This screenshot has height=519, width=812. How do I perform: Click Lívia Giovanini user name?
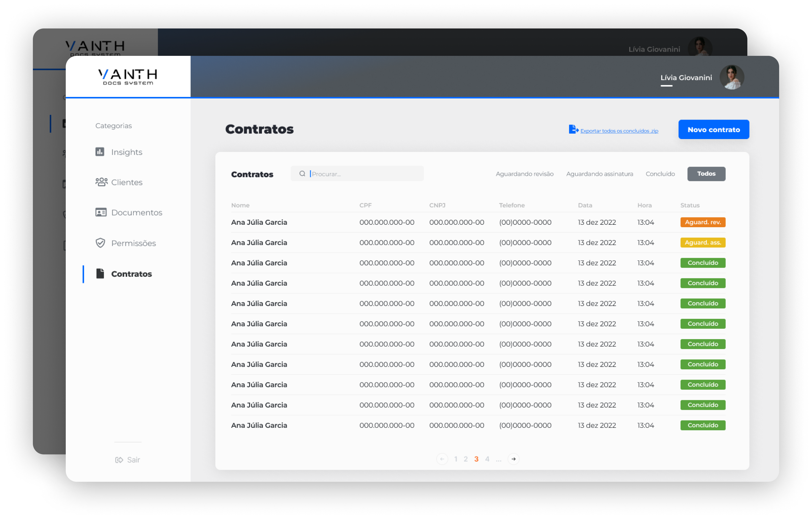click(x=686, y=77)
